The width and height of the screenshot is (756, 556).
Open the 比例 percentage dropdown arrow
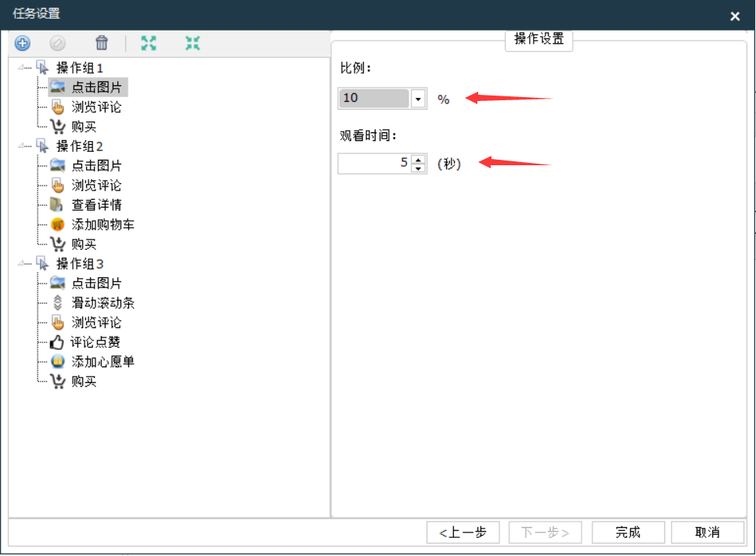coord(418,99)
